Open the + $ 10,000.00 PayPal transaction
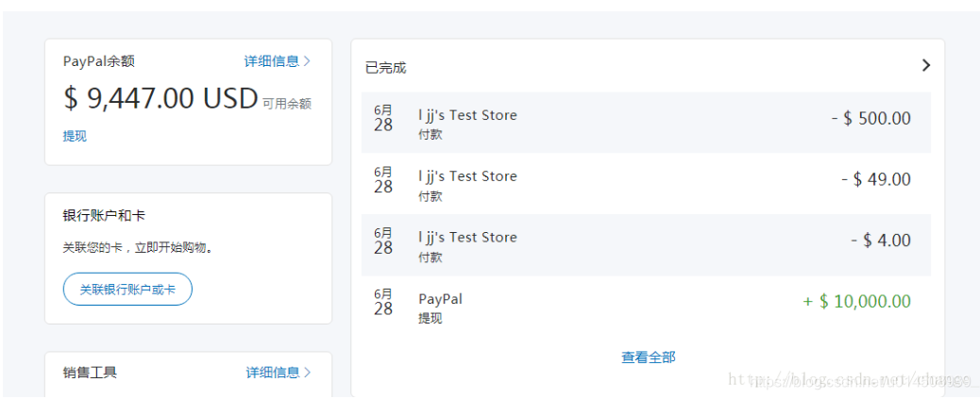 (x=646, y=306)
